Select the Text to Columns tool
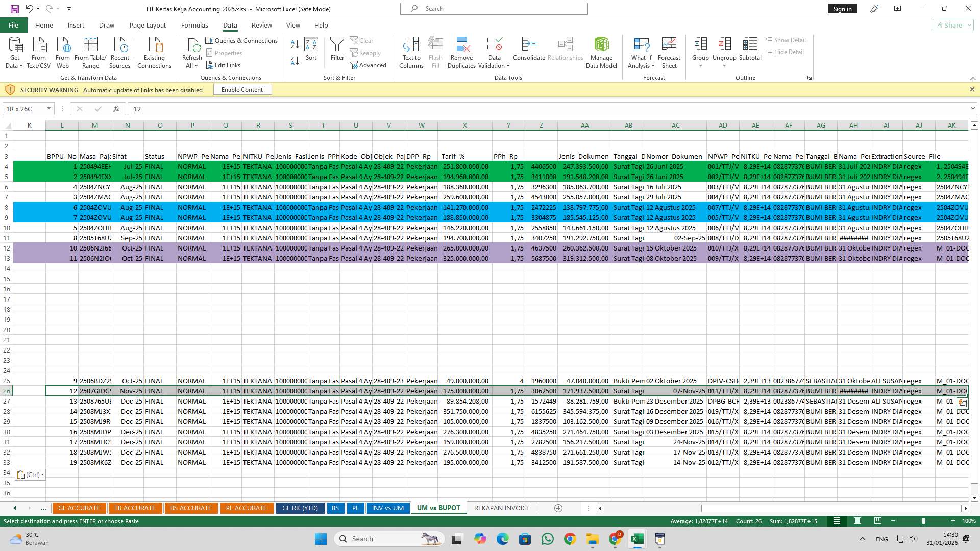 coord(411,51)
